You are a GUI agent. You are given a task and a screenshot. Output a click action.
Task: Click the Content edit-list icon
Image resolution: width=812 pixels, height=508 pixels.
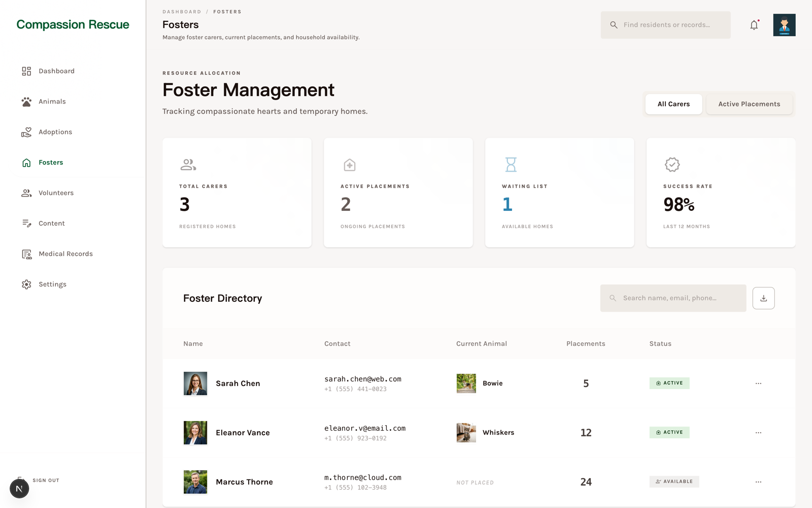coord(26,224)
